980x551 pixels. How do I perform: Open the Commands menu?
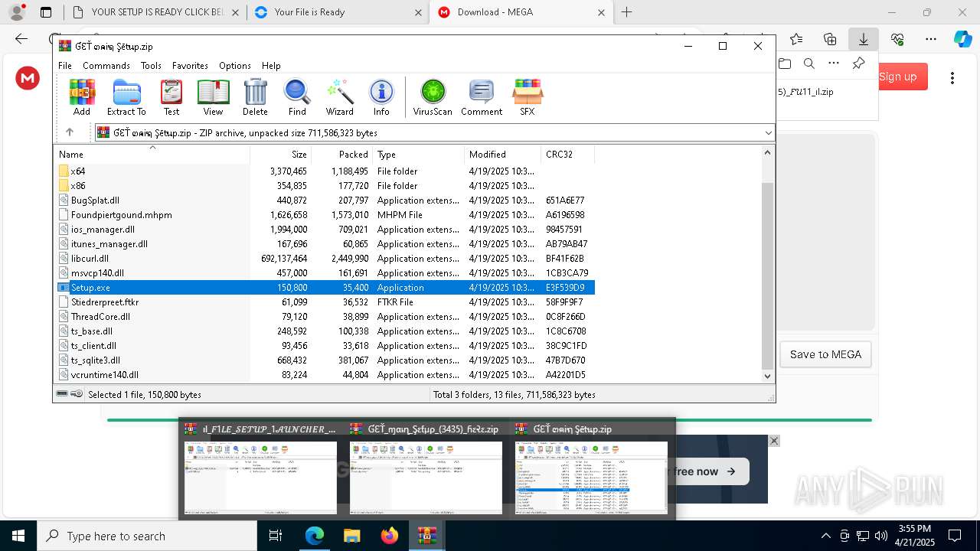coord(106,66)
